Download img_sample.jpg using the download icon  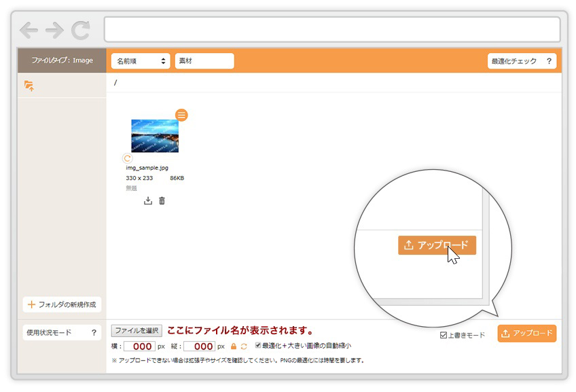click(x=148, y=200)
